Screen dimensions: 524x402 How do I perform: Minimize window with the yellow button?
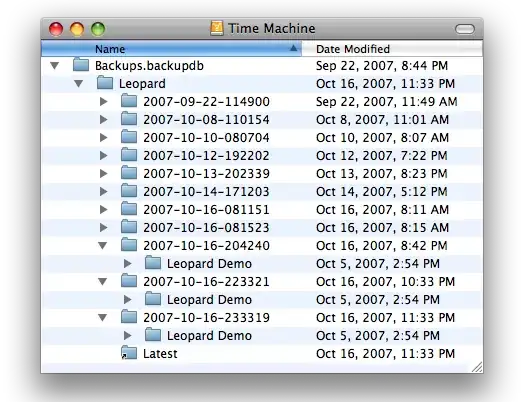[77, 29]
